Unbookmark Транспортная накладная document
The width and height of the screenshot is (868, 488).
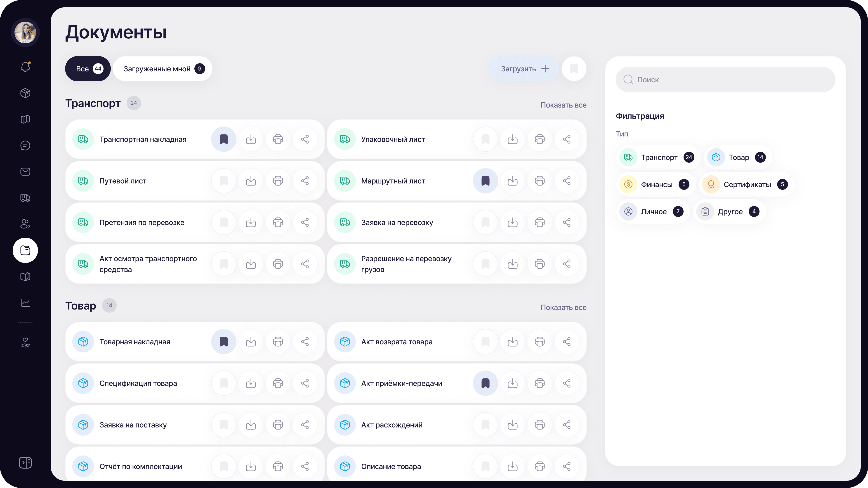click(224, 139)
